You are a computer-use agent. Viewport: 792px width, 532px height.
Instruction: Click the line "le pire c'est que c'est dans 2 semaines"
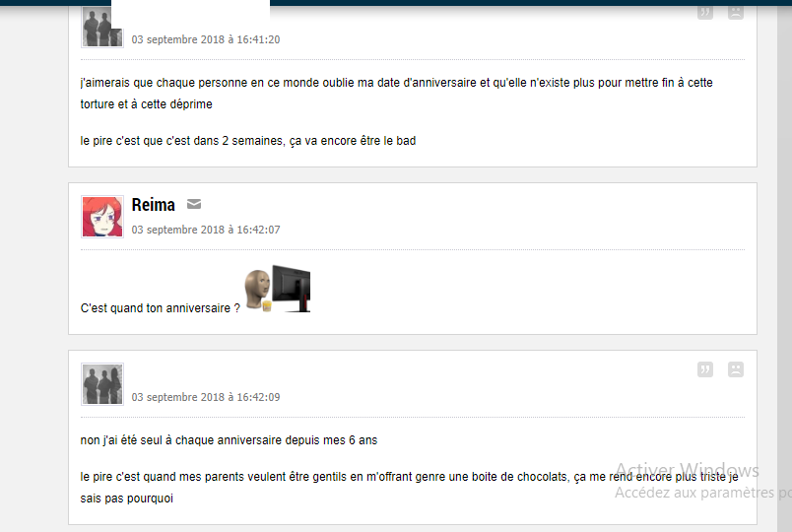coord(248,141)
